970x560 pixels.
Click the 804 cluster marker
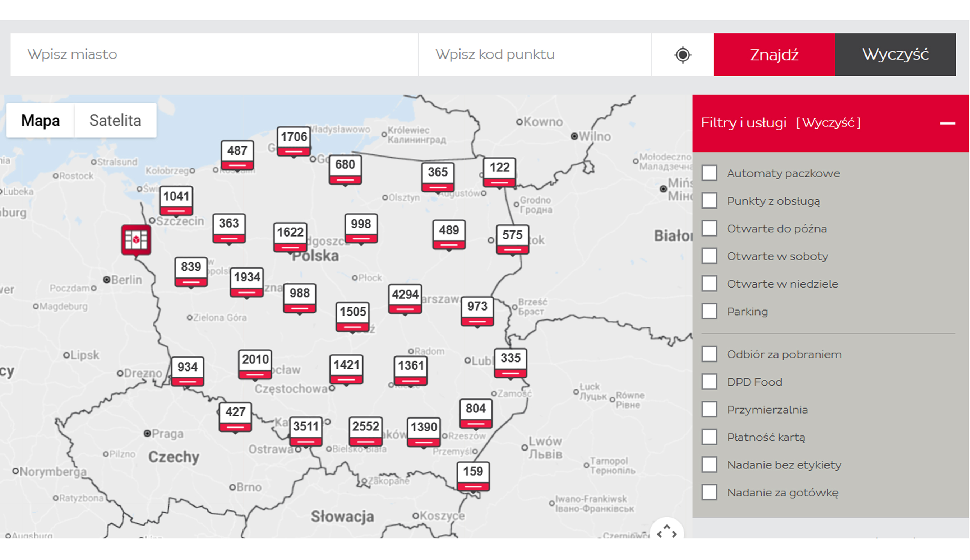476,414
